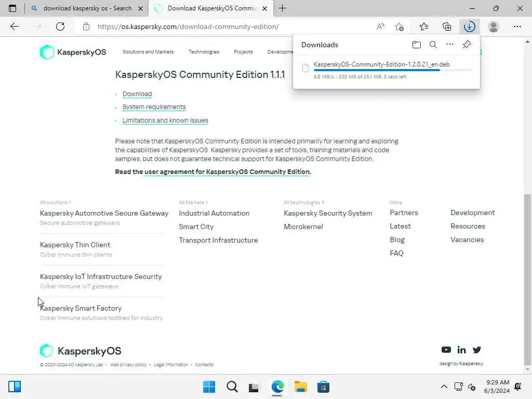Open the Contacts footer link
Image resolution: width=532 pixels, height=399 pixels.
click(204, 365)
